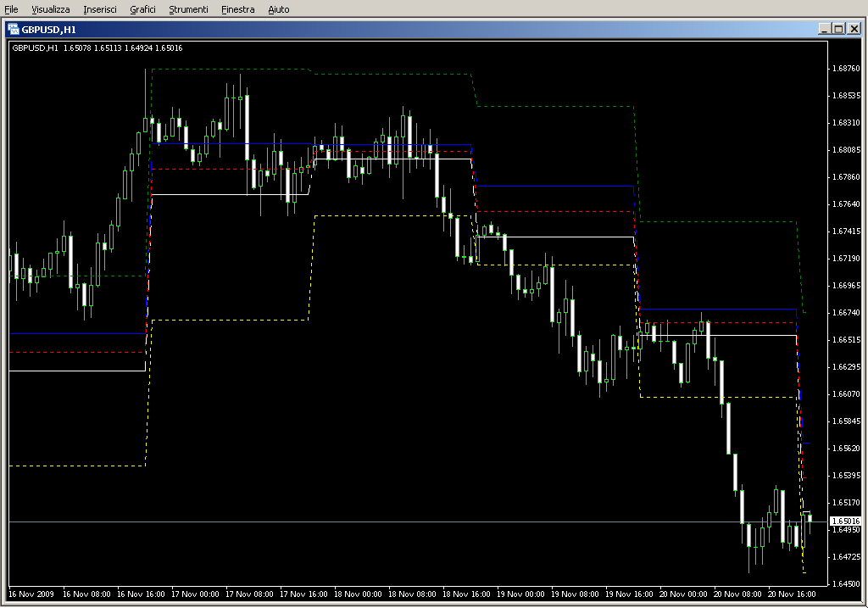The image size is (868, 608).
Task: Click time axis label 18 Nov 08:00
Action: pos(412,594)
